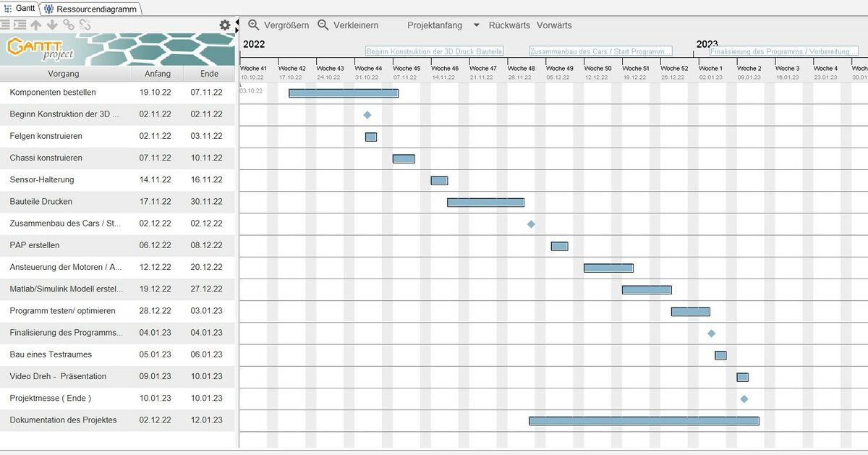Viewport: 868px width, 455px height.
Task: Collapse the task table with the left splitter arrow
Action: coord(237,22)
